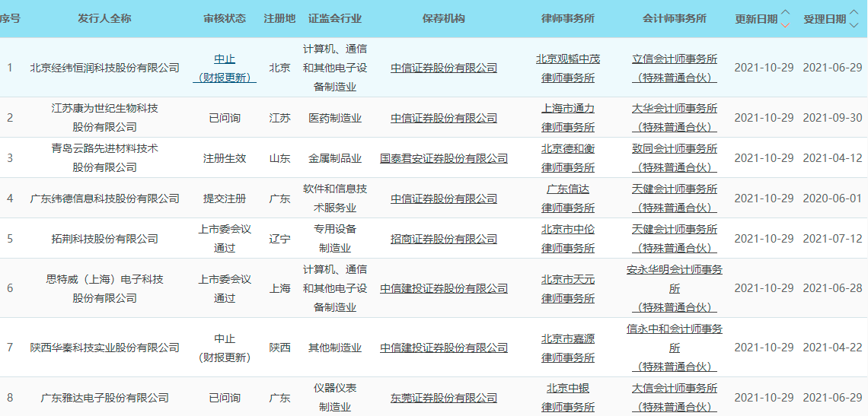Click 已问询 status in 江苏康为世纪 row

click(x=224, y=118)
